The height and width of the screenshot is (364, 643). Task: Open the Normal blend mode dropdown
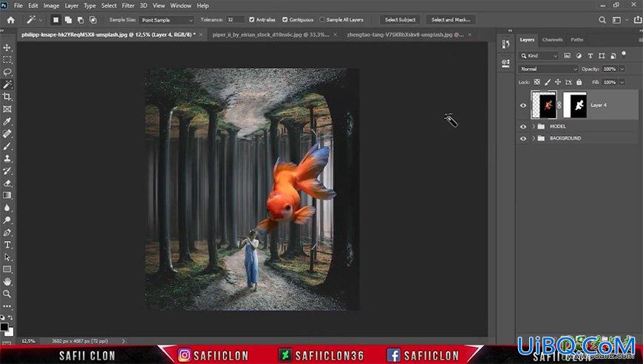[548, 69]
